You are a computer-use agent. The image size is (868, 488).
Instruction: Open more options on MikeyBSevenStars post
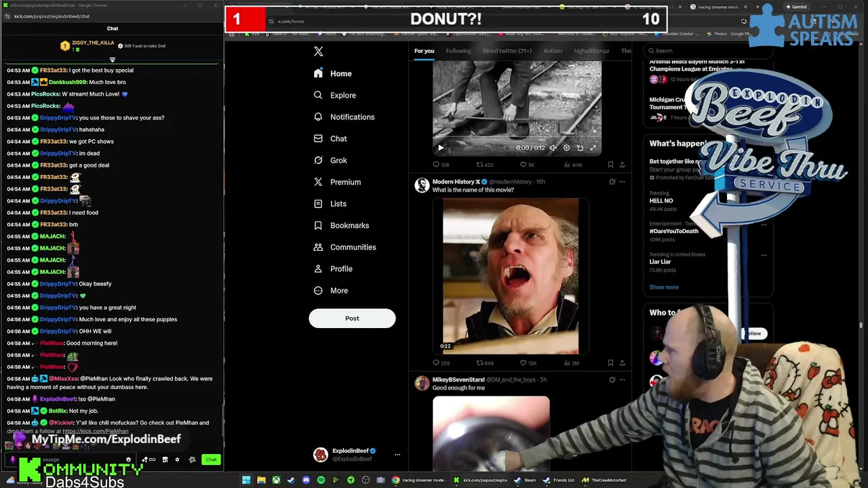point(623,380)
